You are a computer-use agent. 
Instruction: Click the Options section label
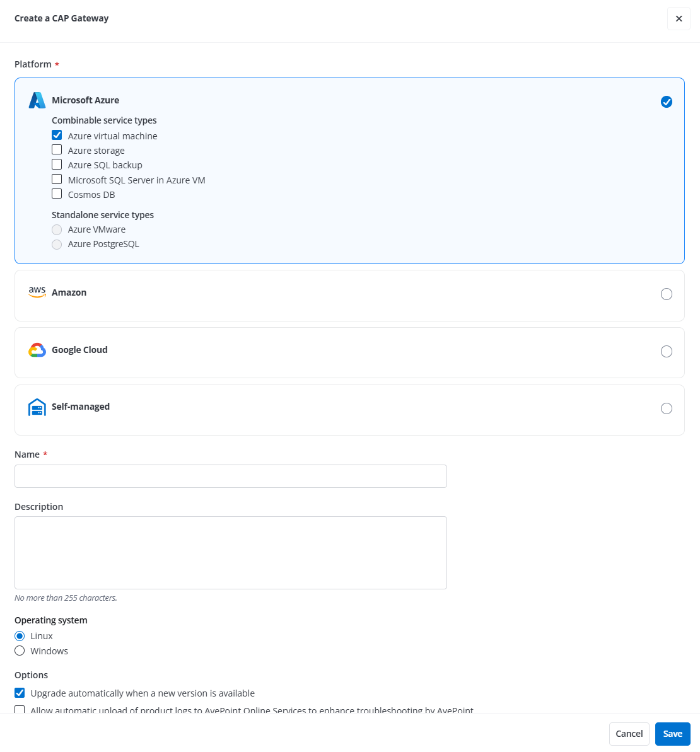[x=31, y=675]
